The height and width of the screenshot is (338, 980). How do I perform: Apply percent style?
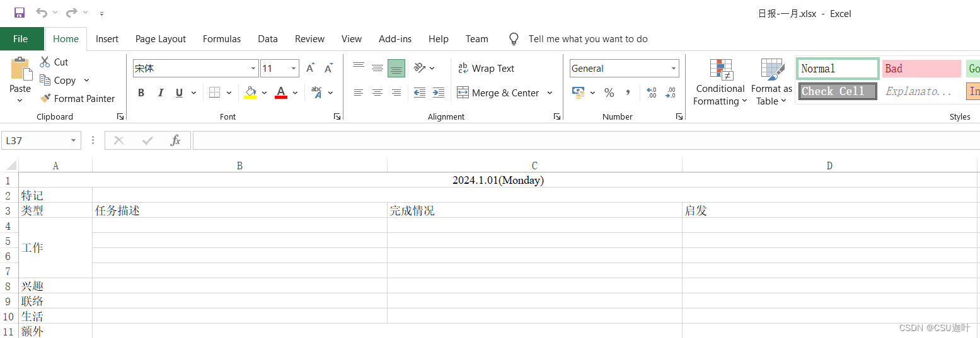pos(609,93)
